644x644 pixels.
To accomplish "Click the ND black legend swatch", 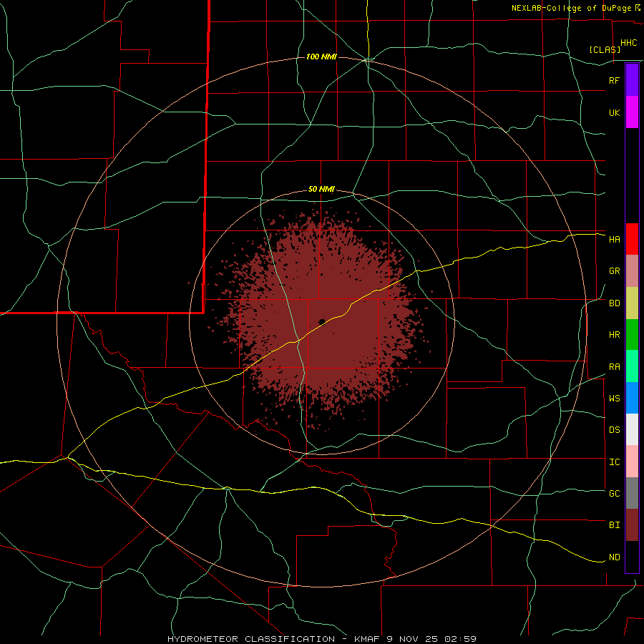I will tap(632, 557).
